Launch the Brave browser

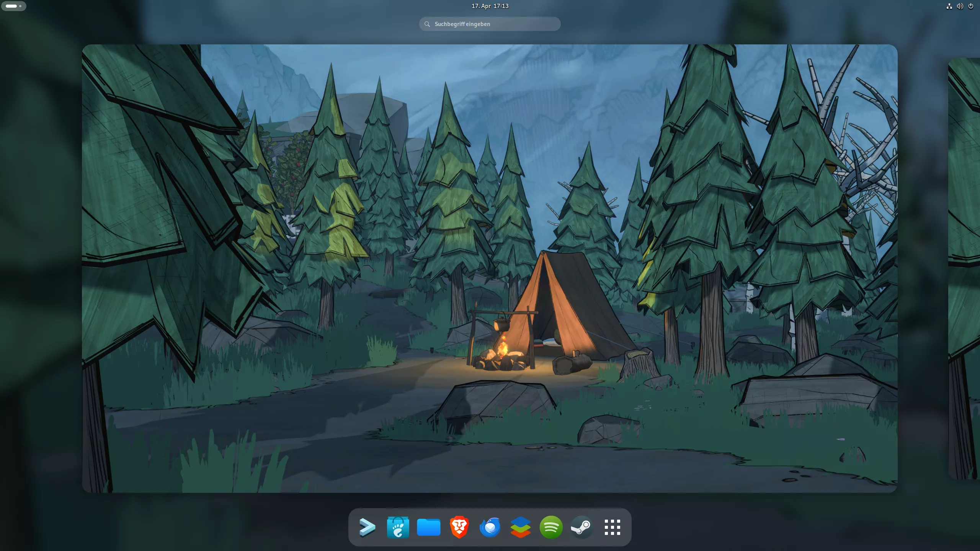[x=459, y=527]
